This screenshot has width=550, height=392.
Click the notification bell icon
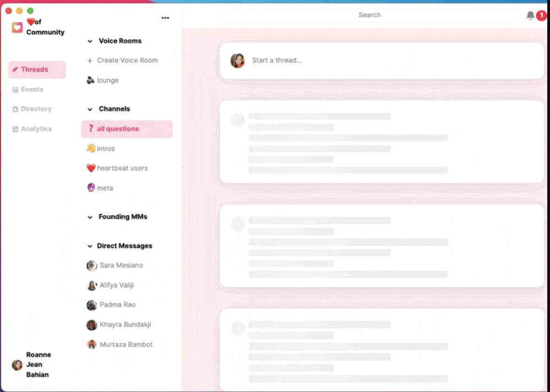point(530,15)
